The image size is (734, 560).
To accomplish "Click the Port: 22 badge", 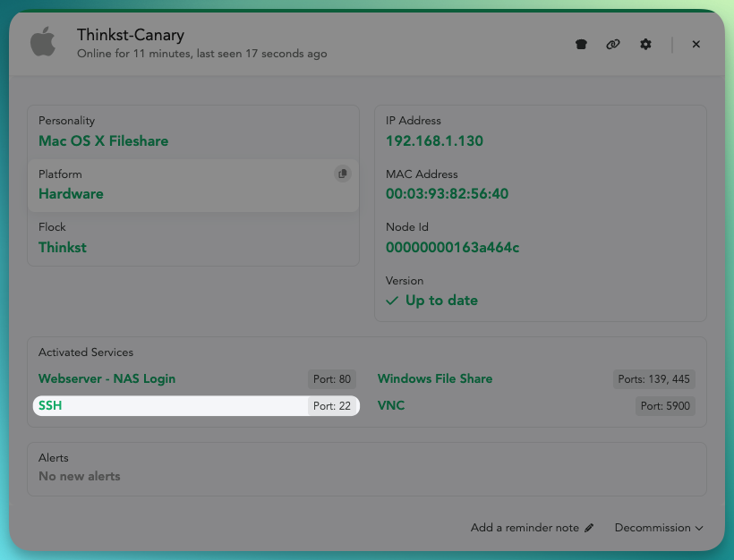I will [x=332, y=406].
